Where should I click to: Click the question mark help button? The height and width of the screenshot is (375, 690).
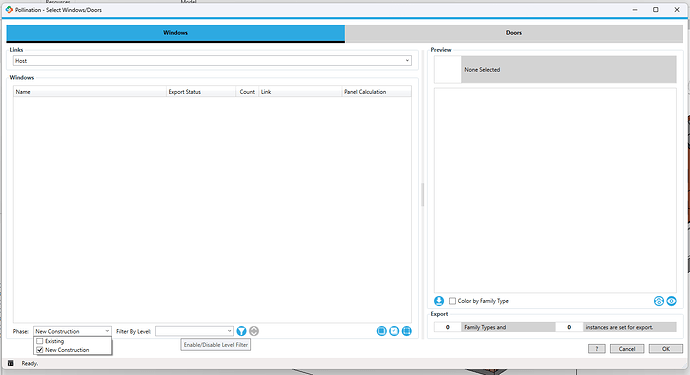click(x=597, y=349)
